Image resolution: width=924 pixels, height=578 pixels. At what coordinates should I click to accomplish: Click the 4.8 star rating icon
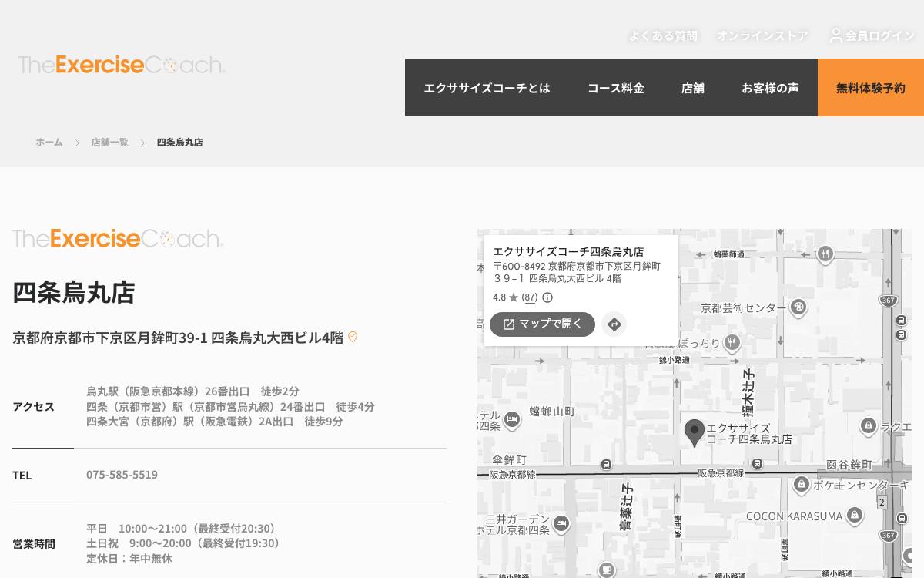514,297
